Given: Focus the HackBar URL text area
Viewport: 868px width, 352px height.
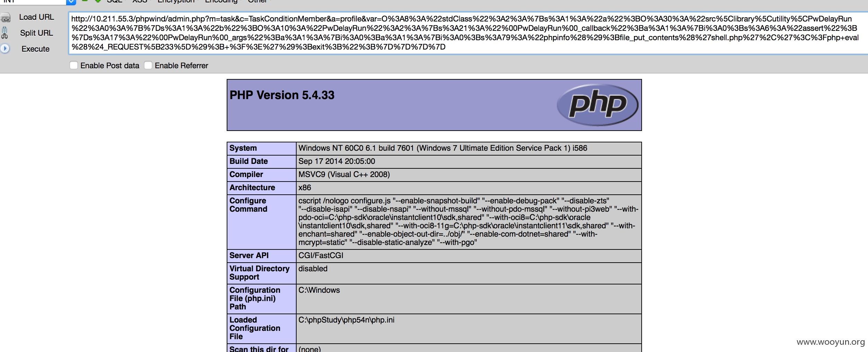Looking at the screenshot, I should point(468,33).
